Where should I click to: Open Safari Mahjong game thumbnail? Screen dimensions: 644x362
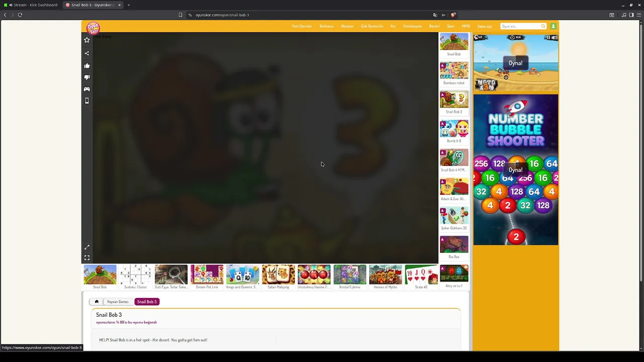278,277
